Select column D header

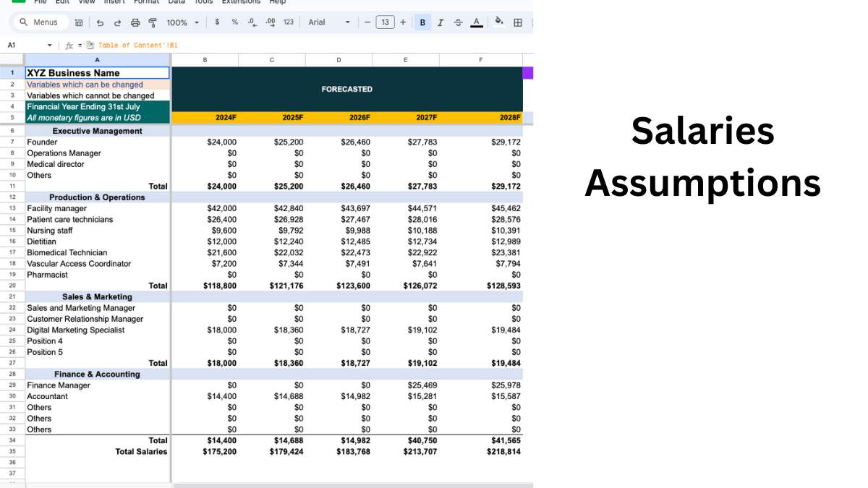pyautogui.click(x=339, y=59)
